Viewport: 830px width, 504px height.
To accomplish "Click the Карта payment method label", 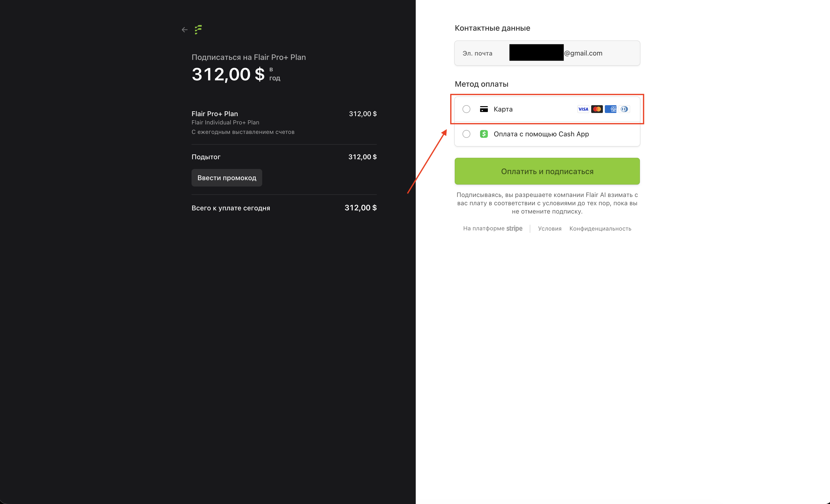I will [503, 109].
